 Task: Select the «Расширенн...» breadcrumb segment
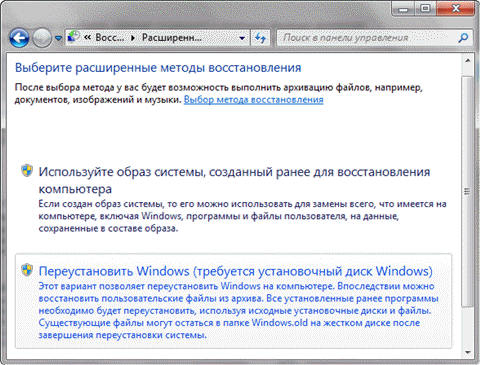(172, 37)
